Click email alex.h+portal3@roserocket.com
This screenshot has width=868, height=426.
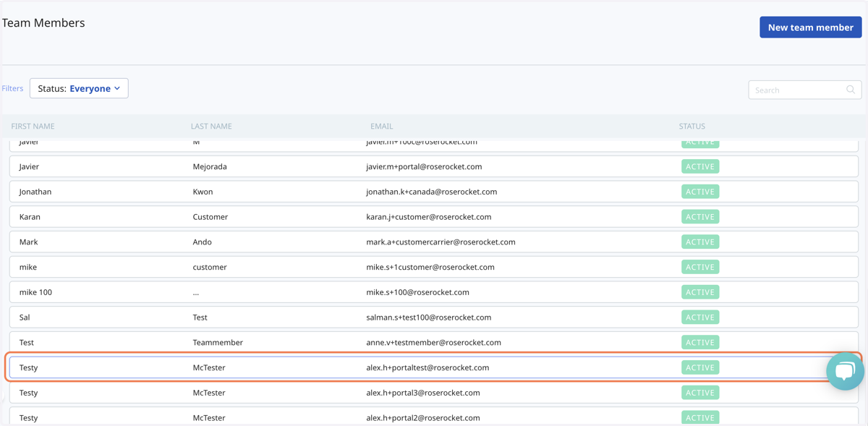click(423, 393)
